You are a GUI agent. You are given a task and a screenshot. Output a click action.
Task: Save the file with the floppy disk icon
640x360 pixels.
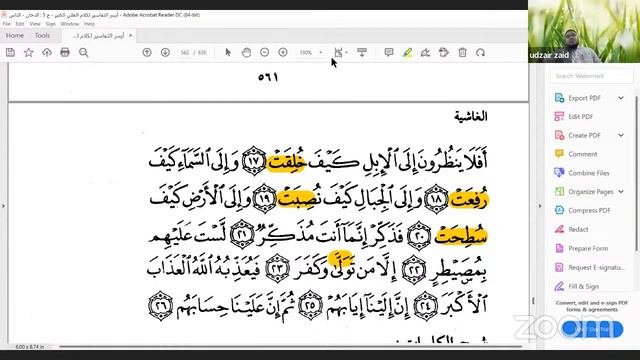click(x=10, y=52)
